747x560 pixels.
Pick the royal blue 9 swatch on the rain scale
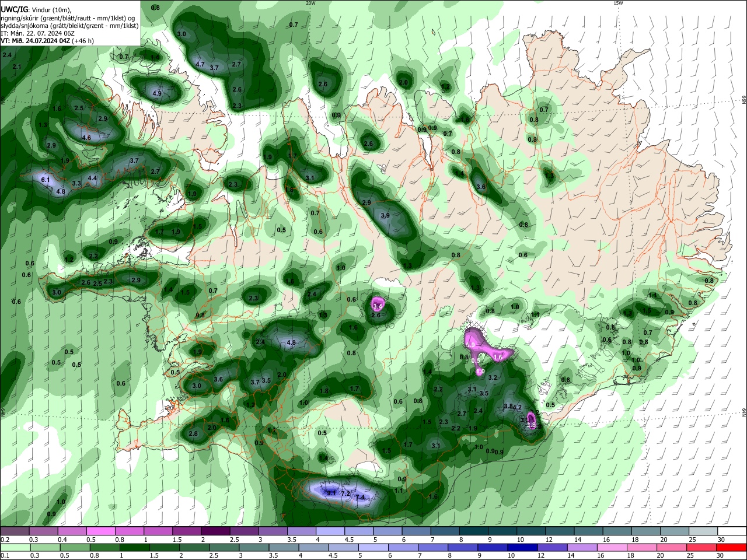point(491,548)
